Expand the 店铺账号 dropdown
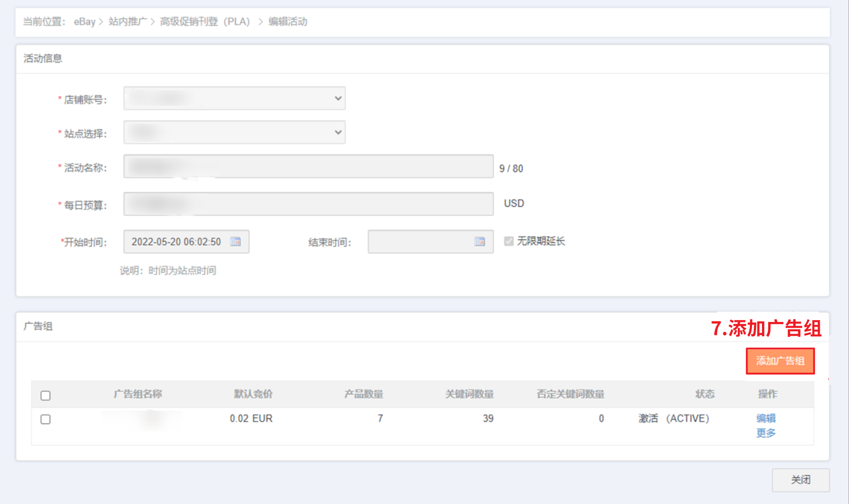This screenshot has width=849, height=504. 234,98
